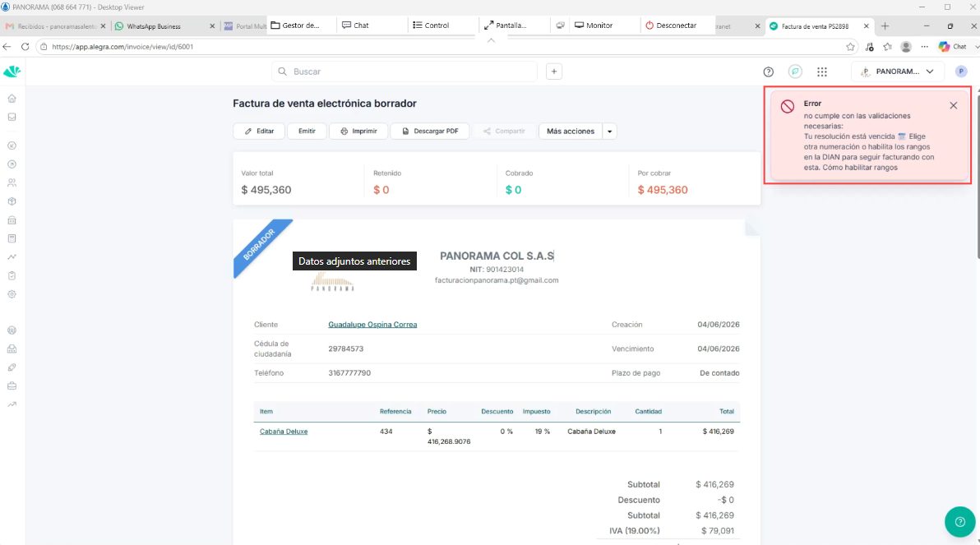Switch to the Recibidos Gmail tab
Viewport: 980px width, 545px height.
tap(55, 26)
